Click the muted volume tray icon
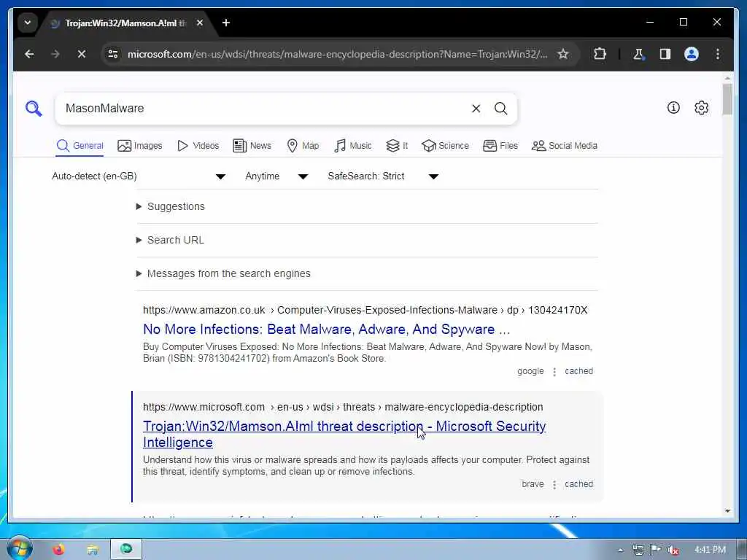The image size is (747, 560). coord(673,550)
